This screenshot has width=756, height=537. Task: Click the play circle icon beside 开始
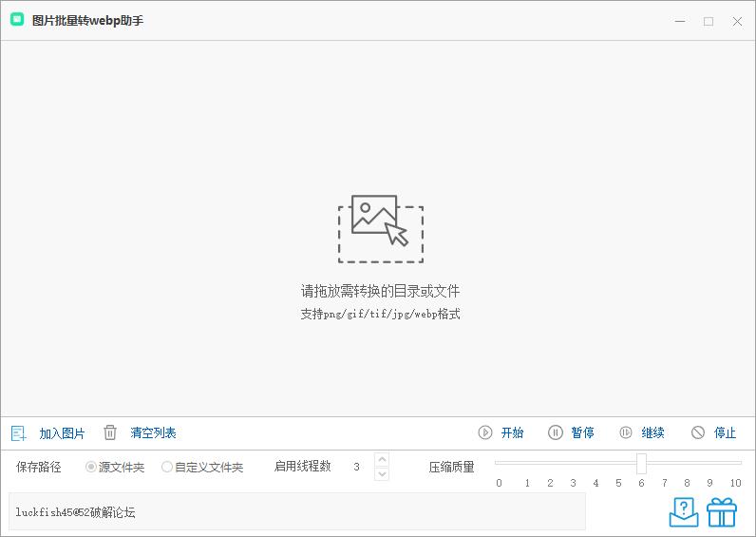[485, 432]
